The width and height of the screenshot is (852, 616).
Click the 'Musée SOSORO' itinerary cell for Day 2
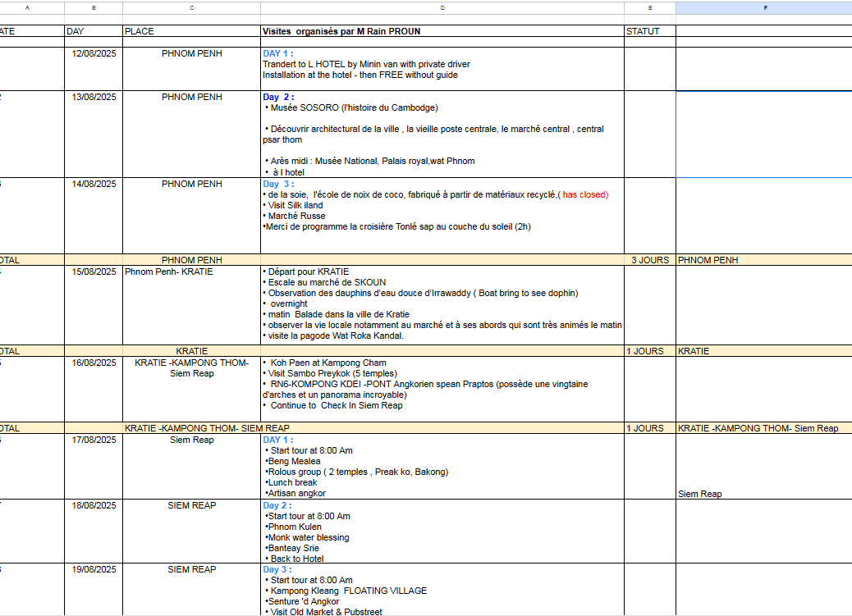click(442, 135)
